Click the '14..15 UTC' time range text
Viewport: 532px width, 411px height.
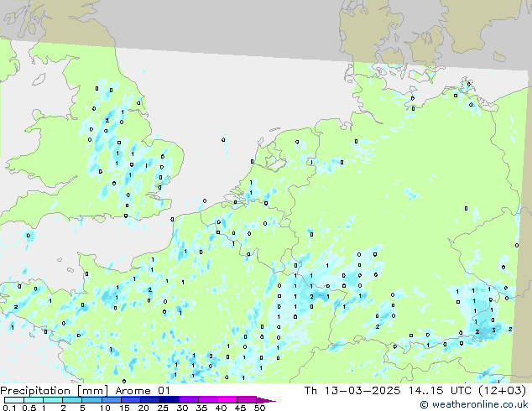click(440, 391)
